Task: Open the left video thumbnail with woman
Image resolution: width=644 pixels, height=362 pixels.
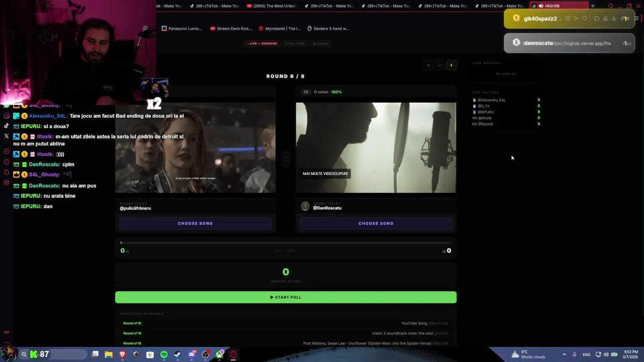Action: click(x=195, y=147)
